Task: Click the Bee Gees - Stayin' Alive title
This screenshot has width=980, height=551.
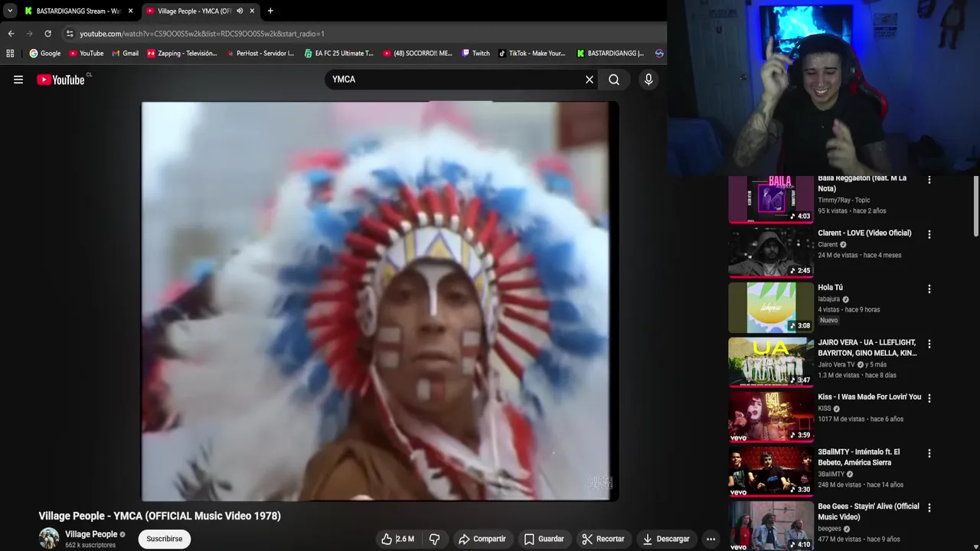Action: (868, 512)
